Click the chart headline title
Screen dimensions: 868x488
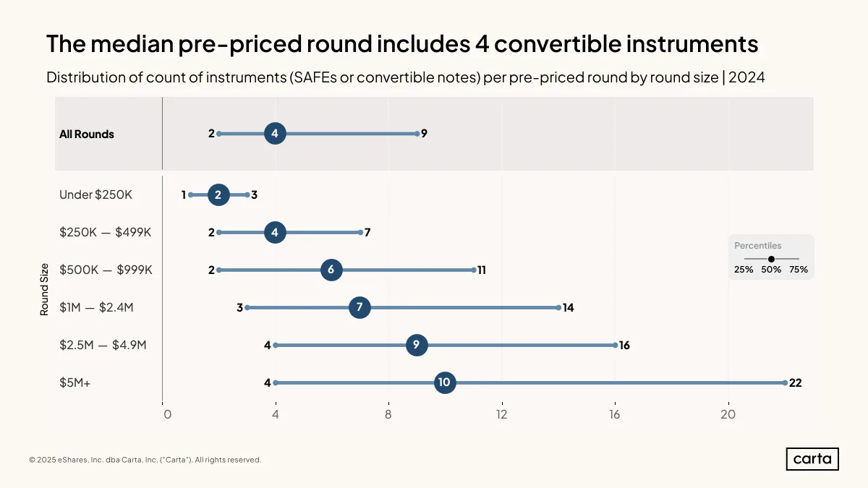402,44
